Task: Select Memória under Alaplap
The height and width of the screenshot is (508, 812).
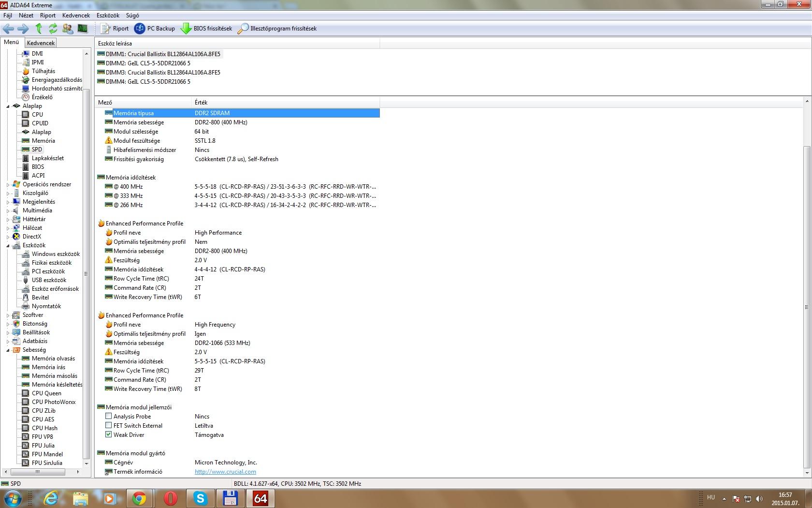Action: 43,141
